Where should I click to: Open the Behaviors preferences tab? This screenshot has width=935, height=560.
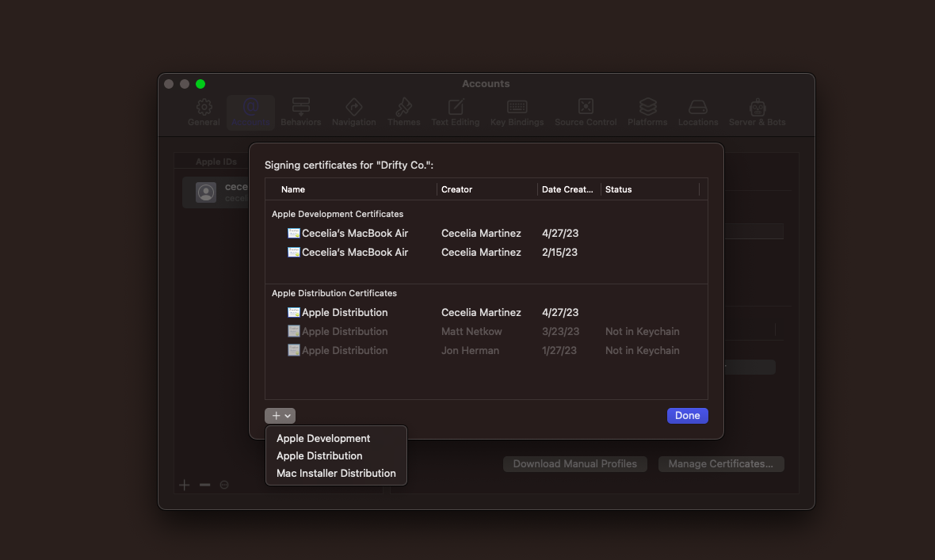300,112
